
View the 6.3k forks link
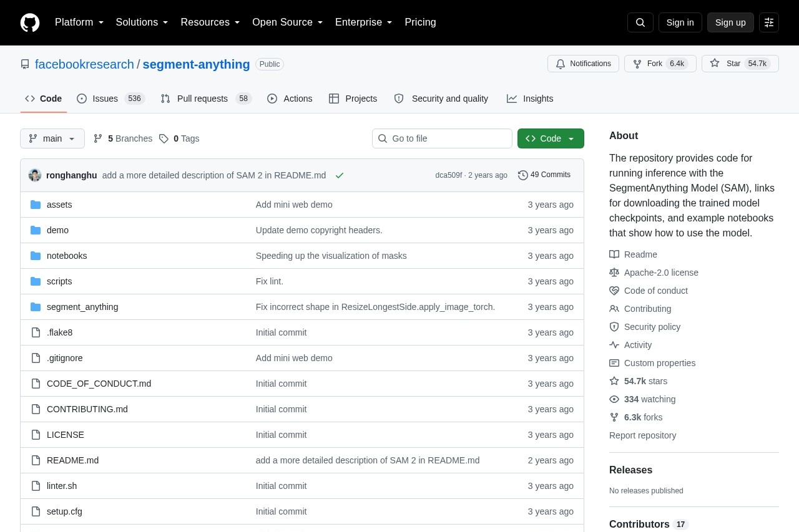click(636, 417)
